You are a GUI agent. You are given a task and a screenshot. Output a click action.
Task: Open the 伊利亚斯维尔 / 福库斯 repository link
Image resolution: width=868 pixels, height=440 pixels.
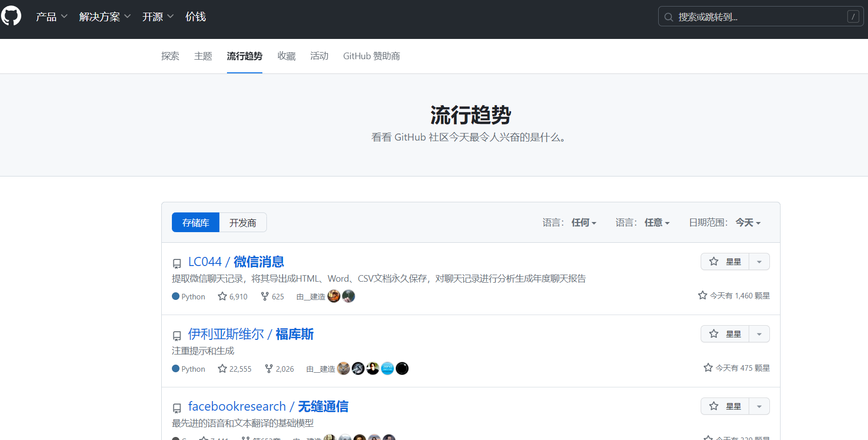pos(251,334)
